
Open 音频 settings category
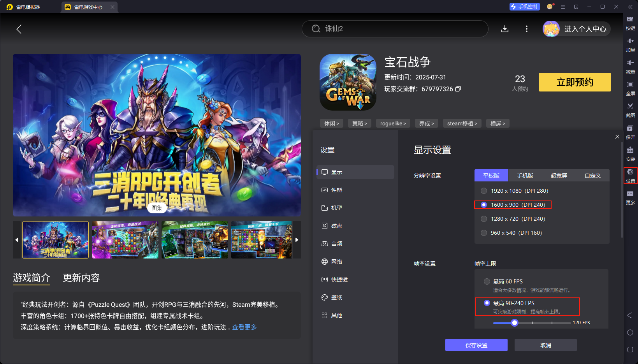click(x=355, y=244)
